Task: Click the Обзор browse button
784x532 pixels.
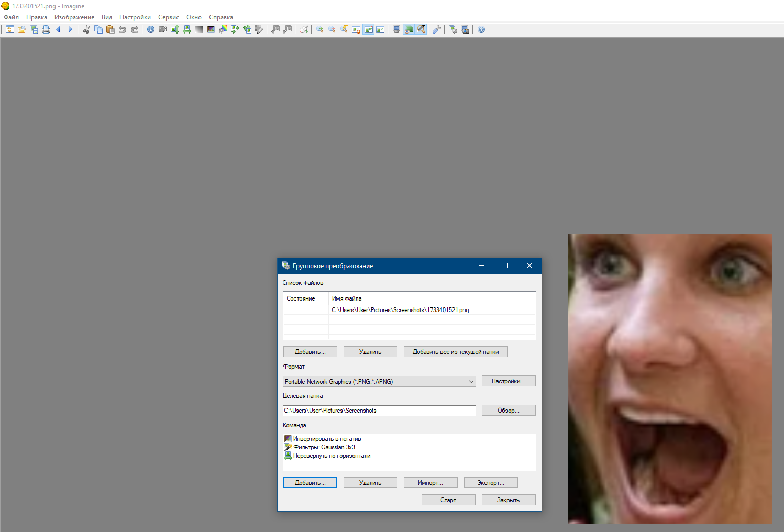Action: coord(509,411)
